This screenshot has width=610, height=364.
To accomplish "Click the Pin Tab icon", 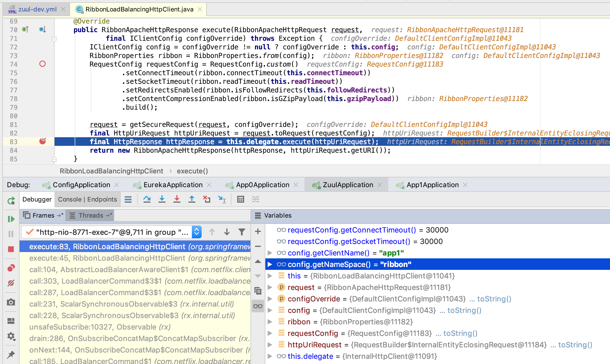I will point(11,355).
